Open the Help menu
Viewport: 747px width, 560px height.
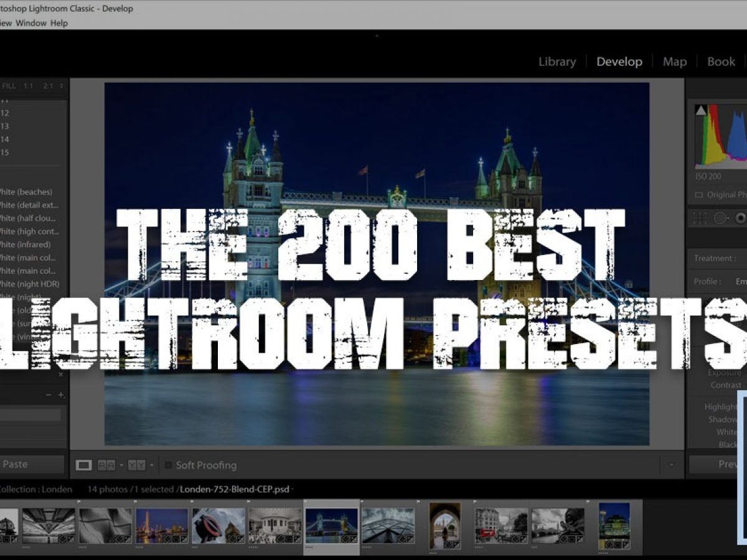pos(59,23)
